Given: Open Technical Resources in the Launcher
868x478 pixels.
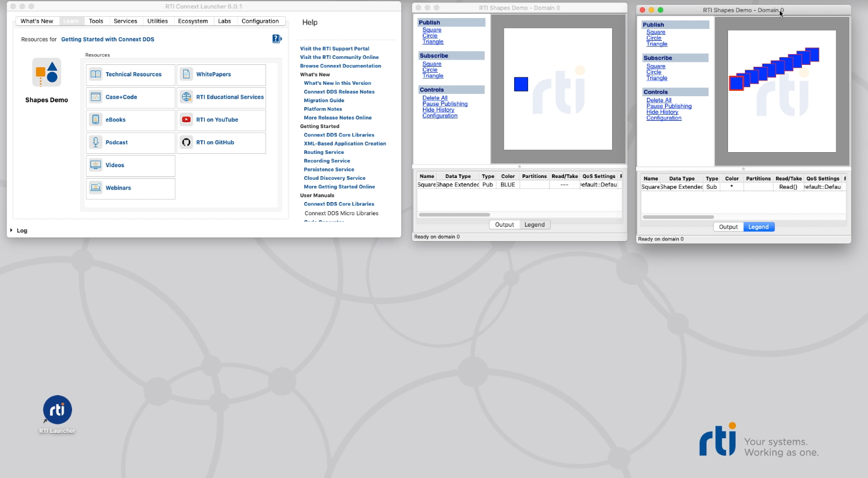Looking at the screenshot, I should [x=130, y=75].
